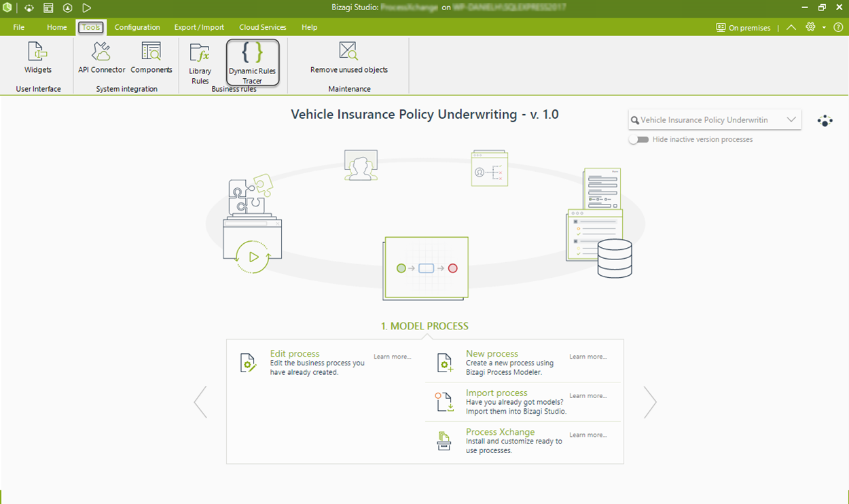Select the puzzle and play wizard step icon

coord(252,224)
